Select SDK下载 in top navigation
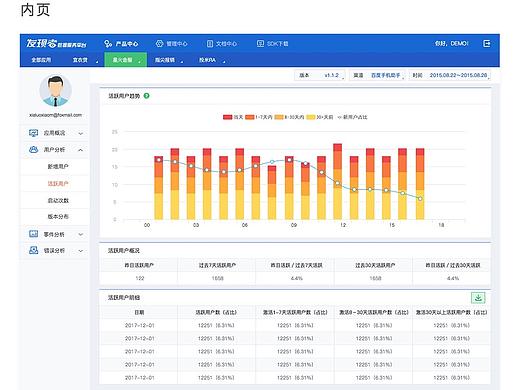Image resolution: width=520 pixels, height=390 pixels. click(273, 44)
